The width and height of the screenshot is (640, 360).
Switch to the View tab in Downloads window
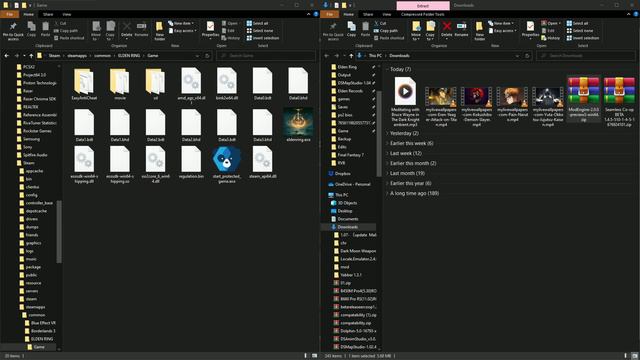click(387, 14)
